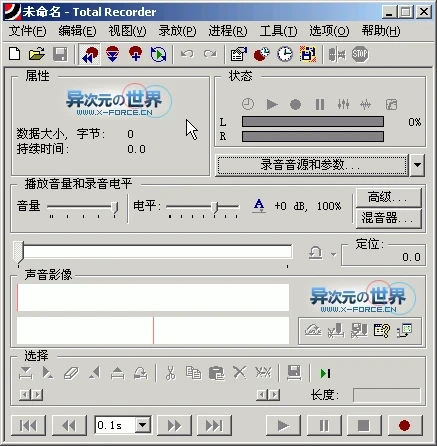437x446 pixels.
Task: Click the red record-with-plus toolbar icon
Action: [135, 54]
